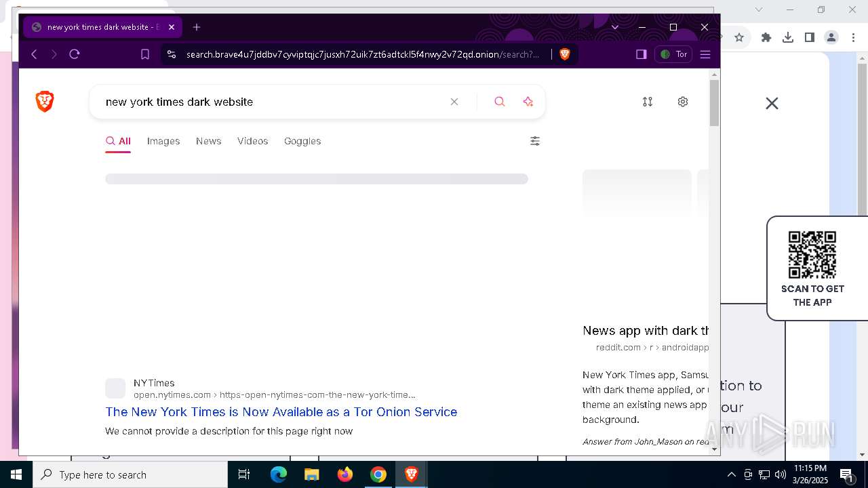The width and height of the screenshot is (868, 488).
Task: Toggle Chrome side panel icon
Action: [x=810, y=37]
